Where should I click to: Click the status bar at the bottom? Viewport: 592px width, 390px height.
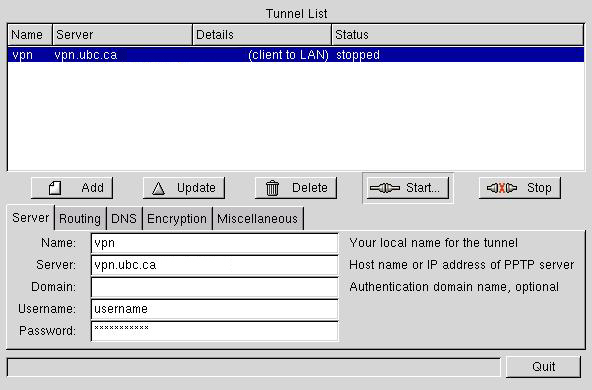254,367
